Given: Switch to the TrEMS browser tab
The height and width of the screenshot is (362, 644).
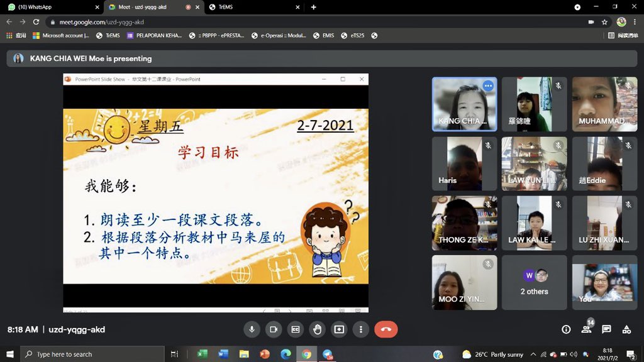Looking at the screenshot, I should coord(255,7).
